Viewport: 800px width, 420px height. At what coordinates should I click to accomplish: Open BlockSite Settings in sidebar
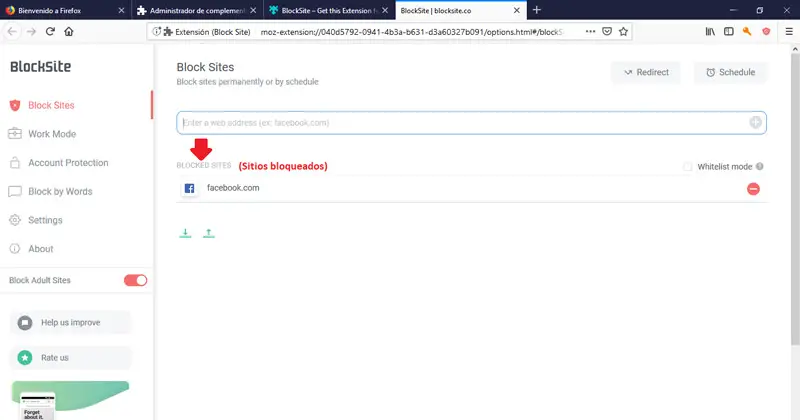[x=45, y=220]
